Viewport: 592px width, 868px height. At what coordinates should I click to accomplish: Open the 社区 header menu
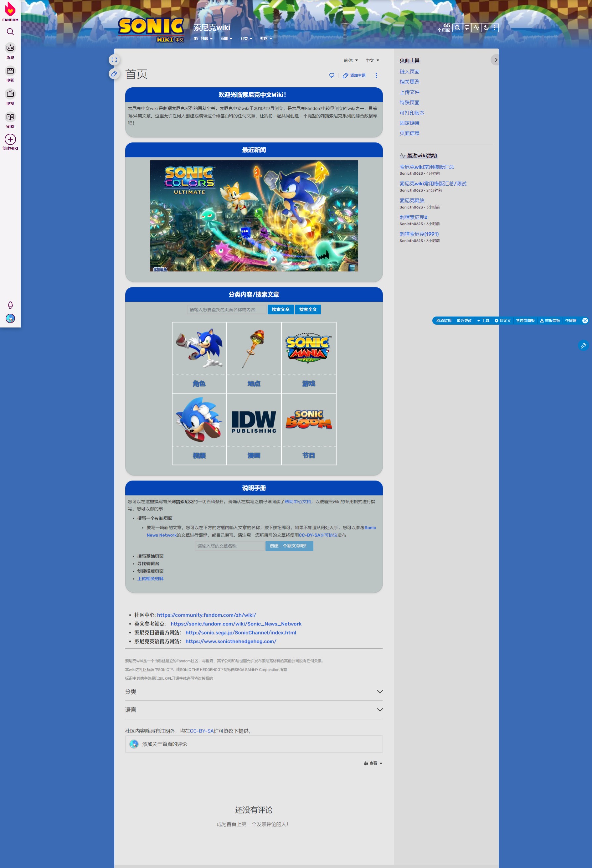[266, 38]
